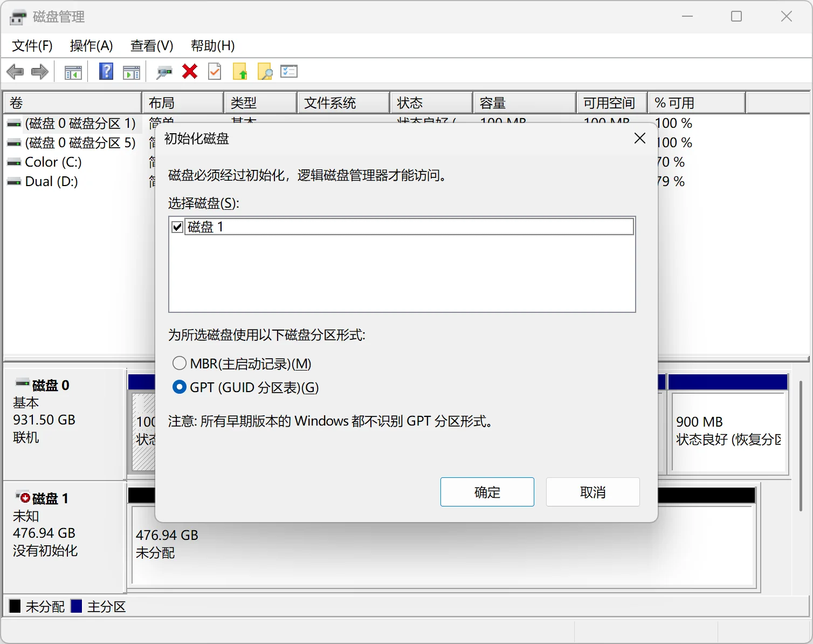This screenshot has width=813, height=644.
Task: Click the 100 % value in the first row
Action: 673,124
